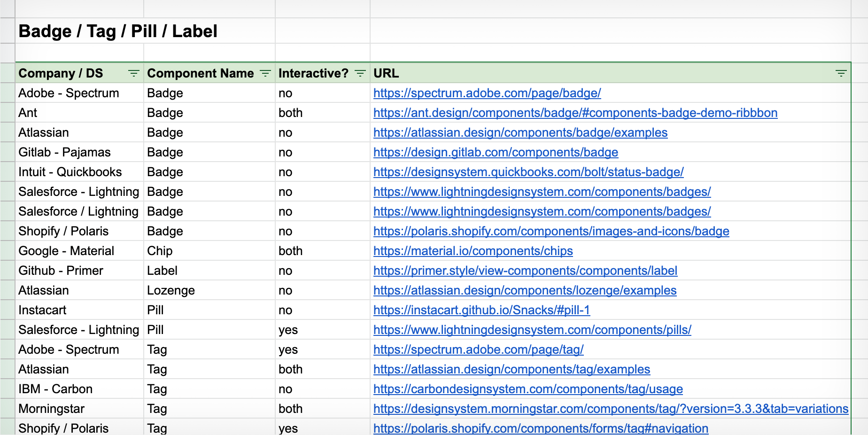This screenshot has width=868, height=435.
Task: Select the Instacart cell
Action: click(80, 310)
